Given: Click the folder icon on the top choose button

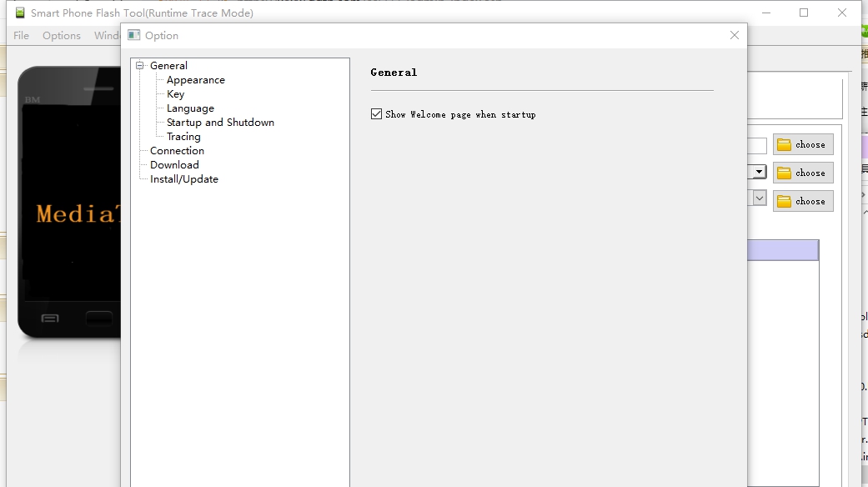Looking at the screenshot, I should [x=784, y=145].
